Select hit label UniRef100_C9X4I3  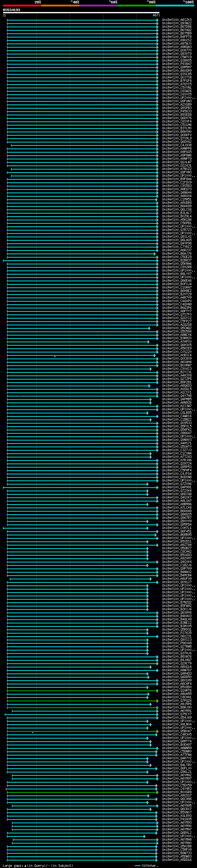pos(177,369)
